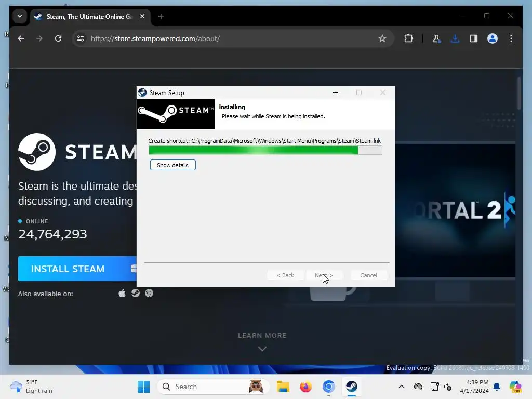Open the Chrome downloads icon
The width and height of the screenshot is (532, 399).
pyautogui.click(x=455, y=38)
